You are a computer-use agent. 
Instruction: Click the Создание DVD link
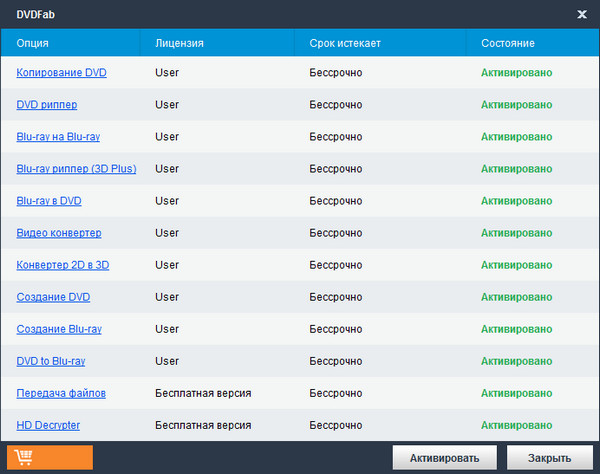[53, 297]
